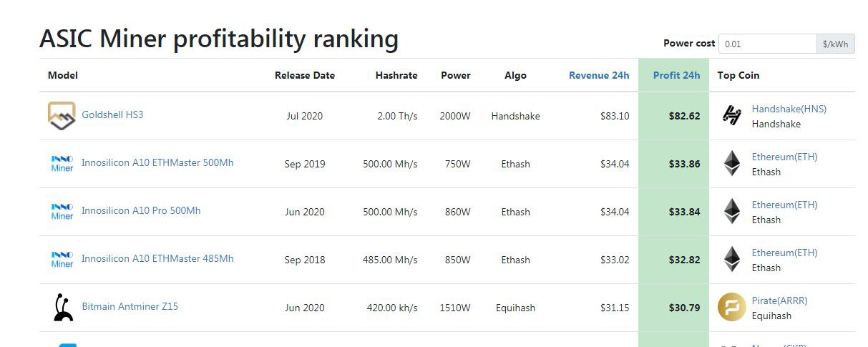Click the Top Coin column header
The width and height of the screenshot is (868, 347).
coord(738,75)
